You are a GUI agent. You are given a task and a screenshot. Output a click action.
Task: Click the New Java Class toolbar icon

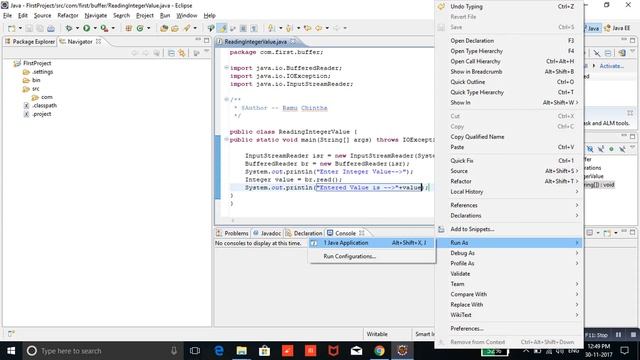pos(140,28)
